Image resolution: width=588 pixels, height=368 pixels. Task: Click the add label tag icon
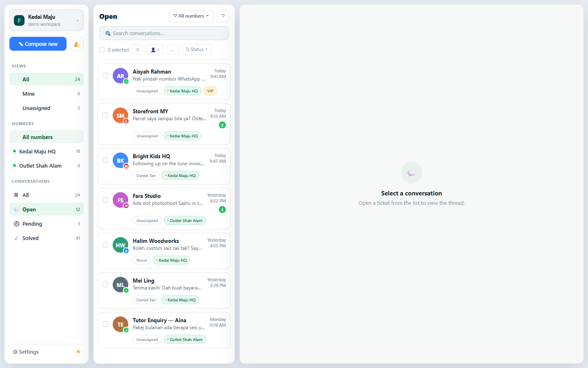(173, 49)
